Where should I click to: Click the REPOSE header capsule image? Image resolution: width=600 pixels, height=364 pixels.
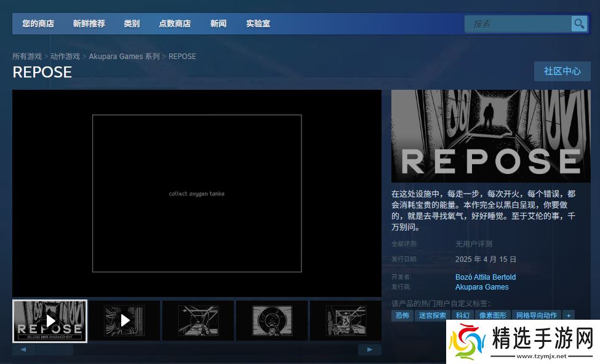[490, 136]
